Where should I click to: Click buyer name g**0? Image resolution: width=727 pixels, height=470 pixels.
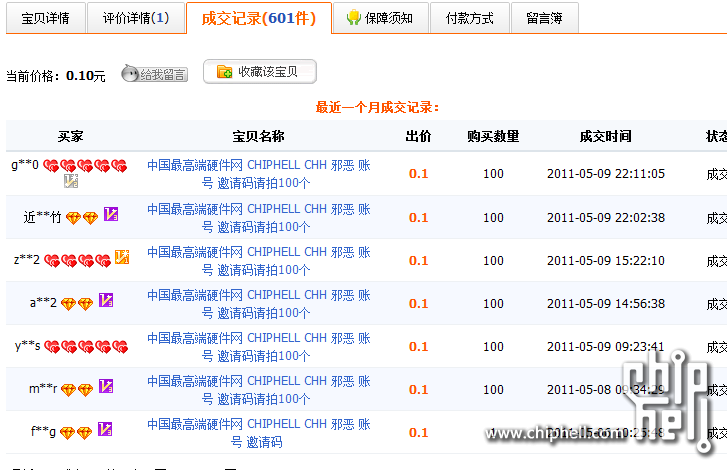point(25,165)
